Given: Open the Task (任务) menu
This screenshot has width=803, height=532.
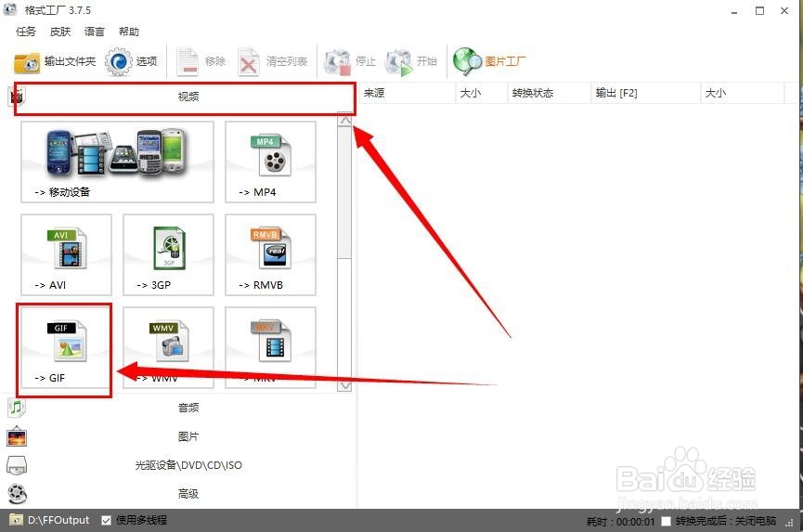Looking at the screenshot, I should click(x=26, y=32).
